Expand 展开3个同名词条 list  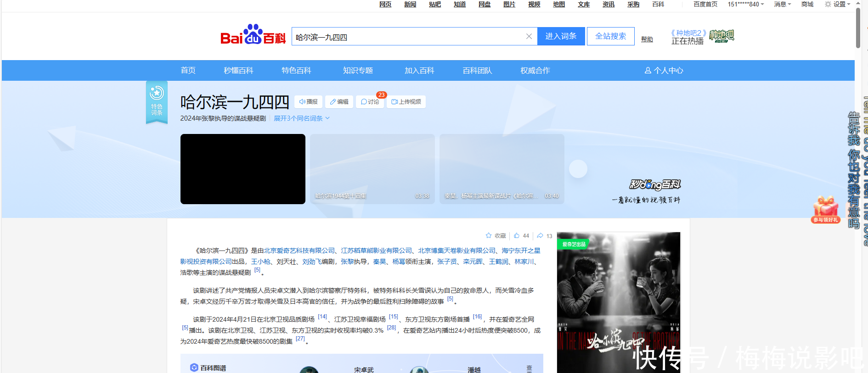pyautogui.click(x=301, y=118)
